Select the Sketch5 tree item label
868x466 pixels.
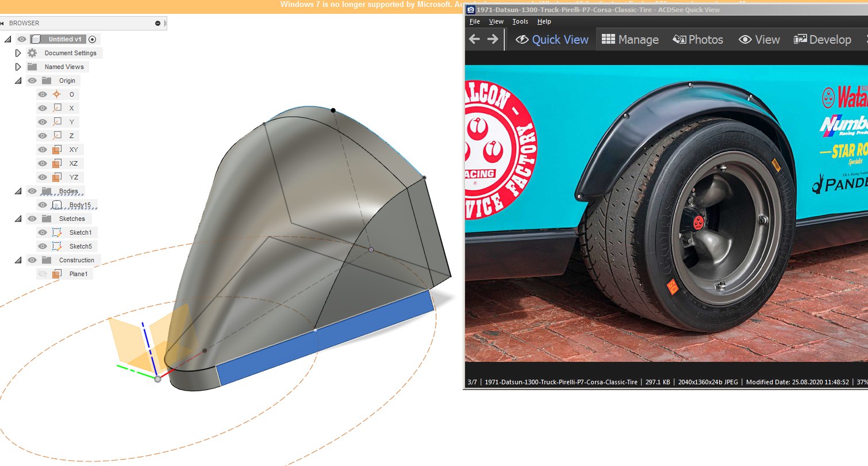80,246
